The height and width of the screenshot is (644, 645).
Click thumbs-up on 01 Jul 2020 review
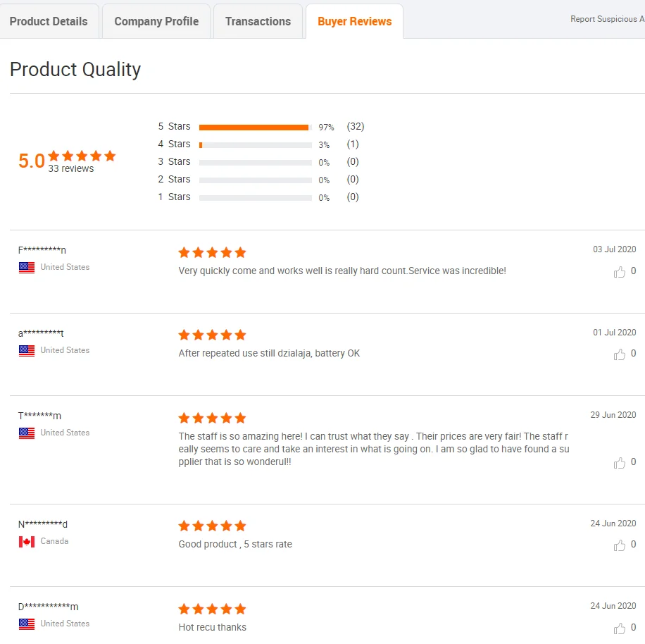[620, 354]
